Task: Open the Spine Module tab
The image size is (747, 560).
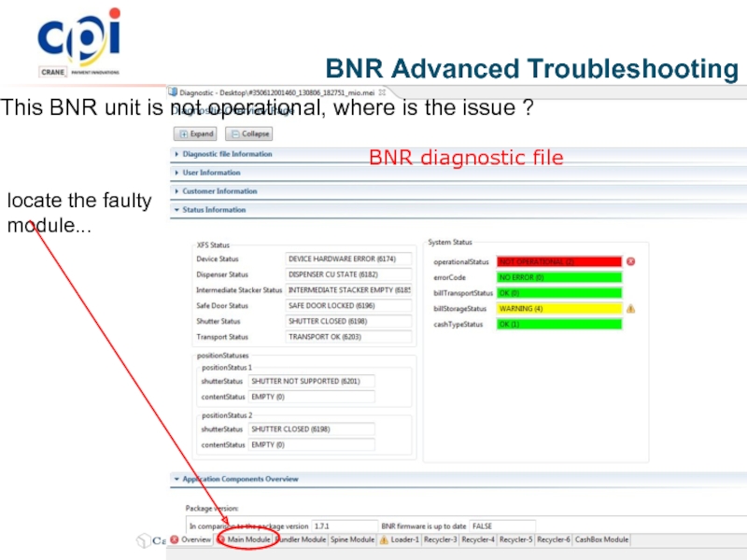Action: click(352, 539)
